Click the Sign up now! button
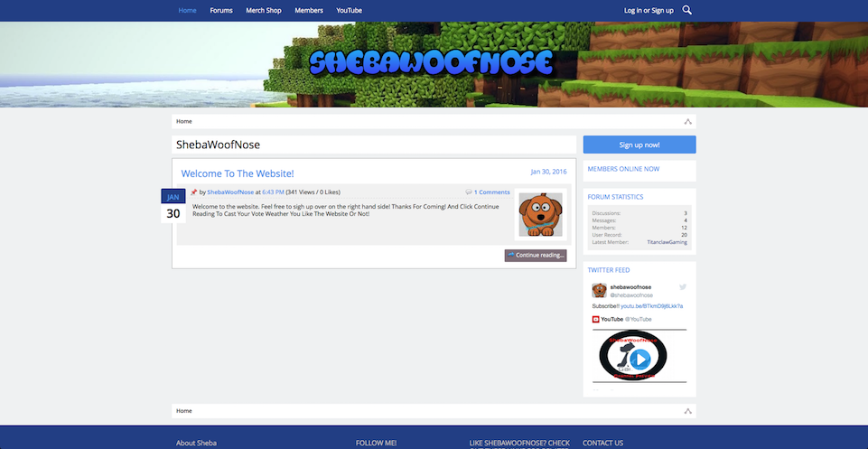The height and width of the screenshot is (449, 868). (x=639, y=145)
